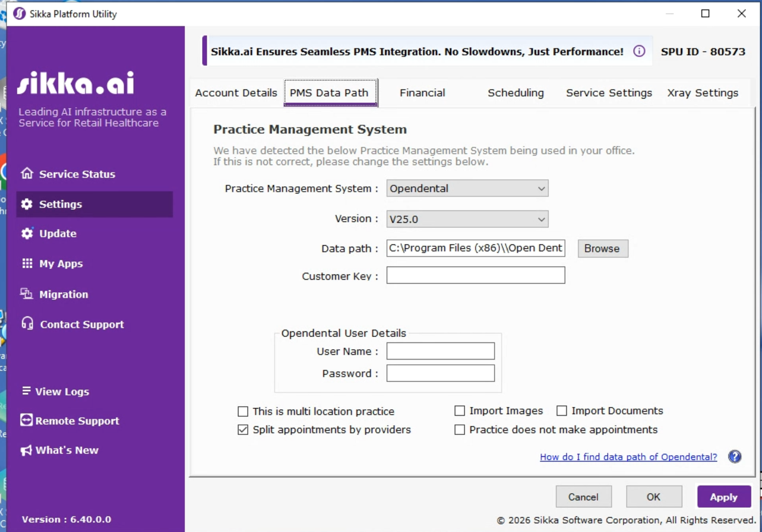Screen dimensions: 762x532
Task: Click the Update gear icon
Action: pyautogui.click(x=27, y=233)
